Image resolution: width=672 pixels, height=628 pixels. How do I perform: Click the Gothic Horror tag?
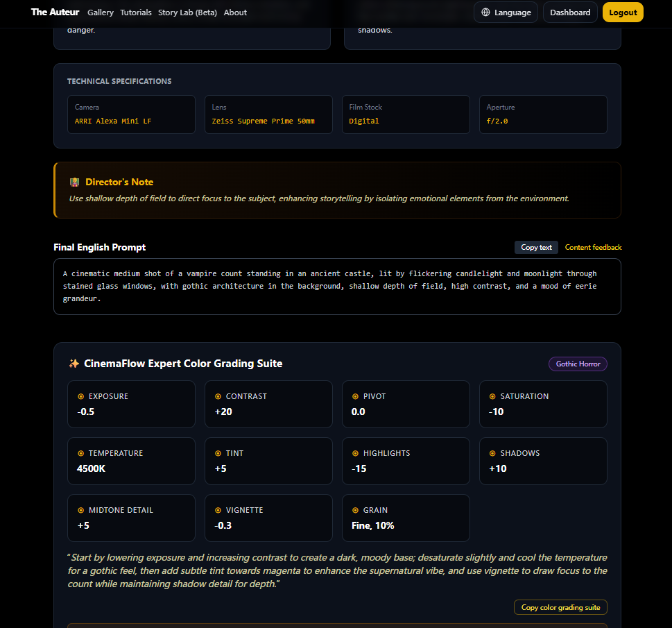click(x=578, y=364)
